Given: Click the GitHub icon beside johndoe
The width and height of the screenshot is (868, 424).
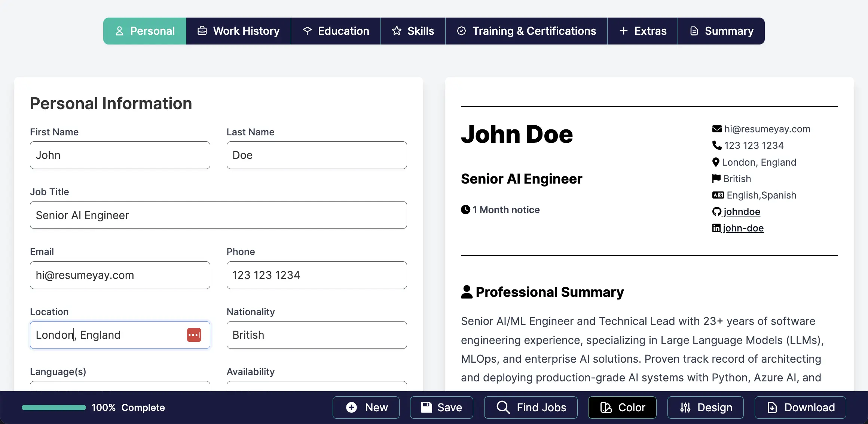Looking at the screenshot, I should tap(716, 212).
